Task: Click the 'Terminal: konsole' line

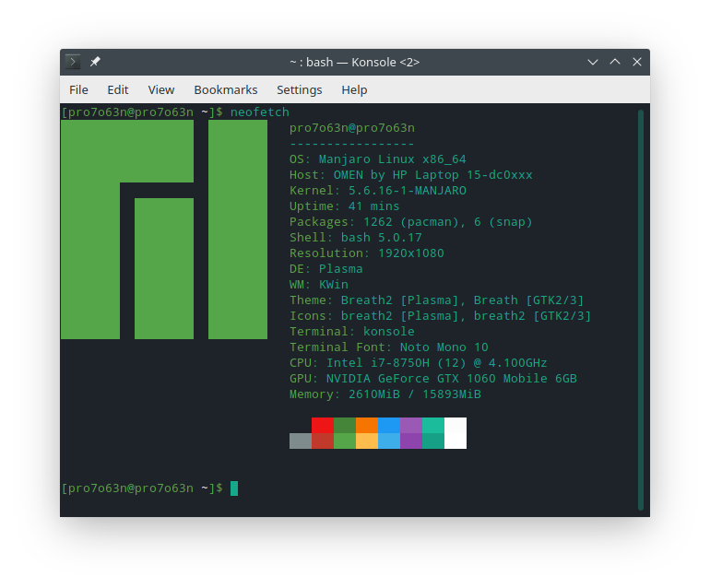Action: 352,332
